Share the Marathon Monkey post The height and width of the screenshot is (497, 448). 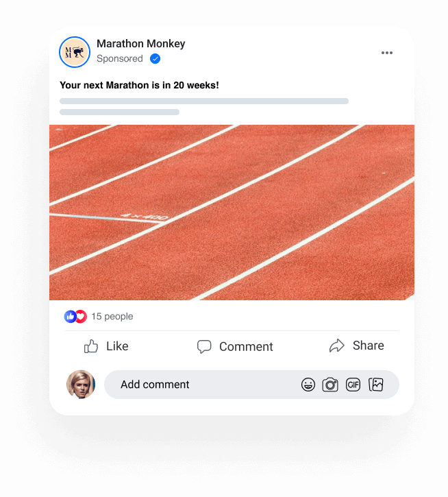356,346
